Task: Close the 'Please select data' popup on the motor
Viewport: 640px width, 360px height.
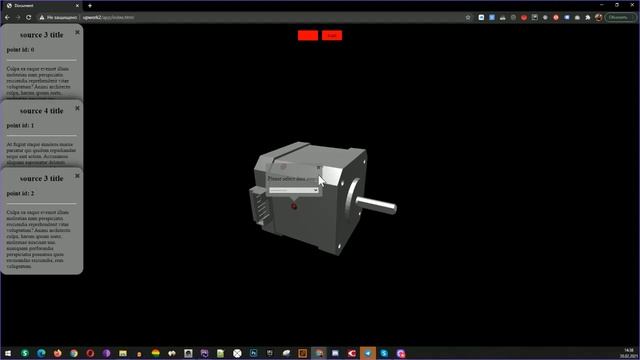Action: click(x=318, y=167)
